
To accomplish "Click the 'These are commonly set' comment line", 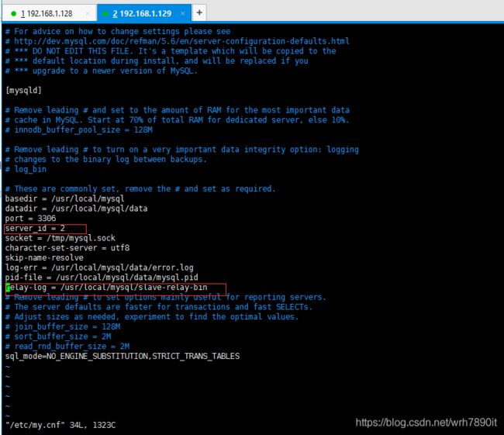I will point(140,188).
